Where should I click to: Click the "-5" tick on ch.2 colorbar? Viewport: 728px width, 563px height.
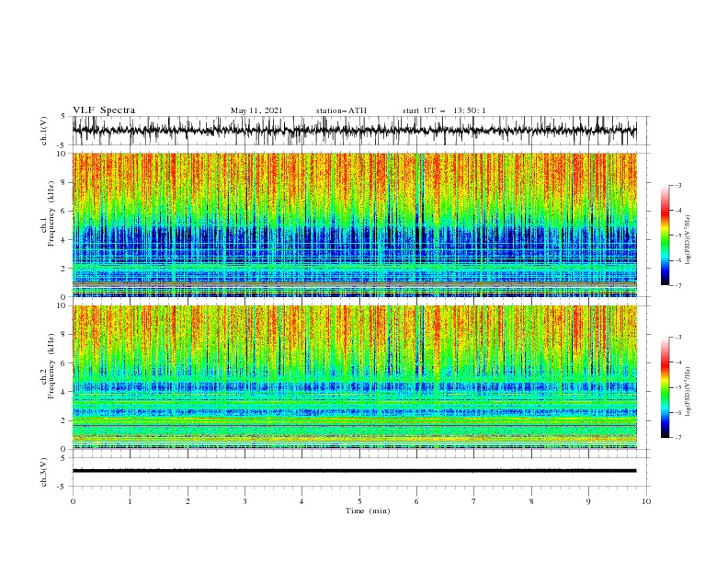(677, 387)
